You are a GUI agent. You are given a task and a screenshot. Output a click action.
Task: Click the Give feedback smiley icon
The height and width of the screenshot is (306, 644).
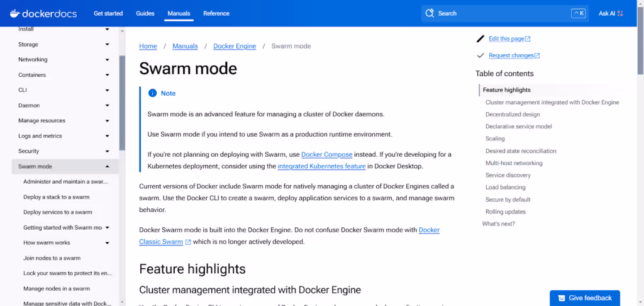pyautogui.click(x=562, y=298)
